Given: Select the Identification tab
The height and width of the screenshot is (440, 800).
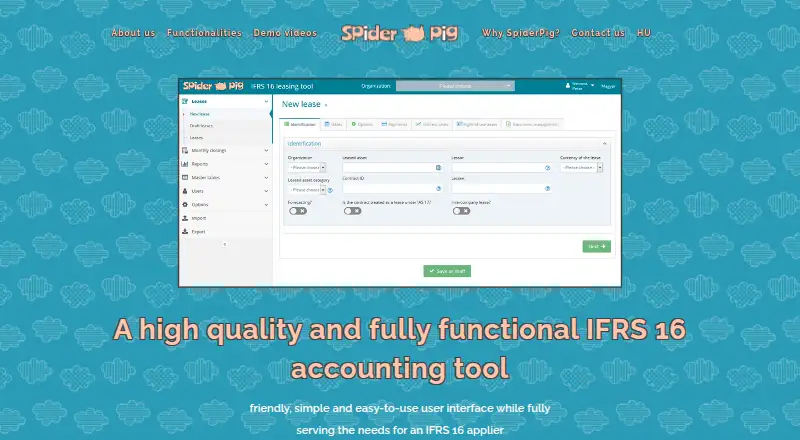Looking at the screenshot, I should [300, 125].
